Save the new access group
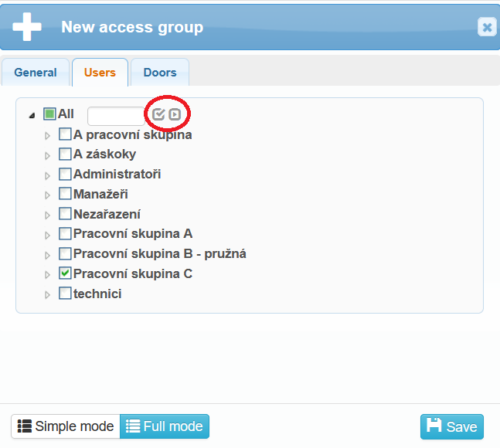 (452, 426)
